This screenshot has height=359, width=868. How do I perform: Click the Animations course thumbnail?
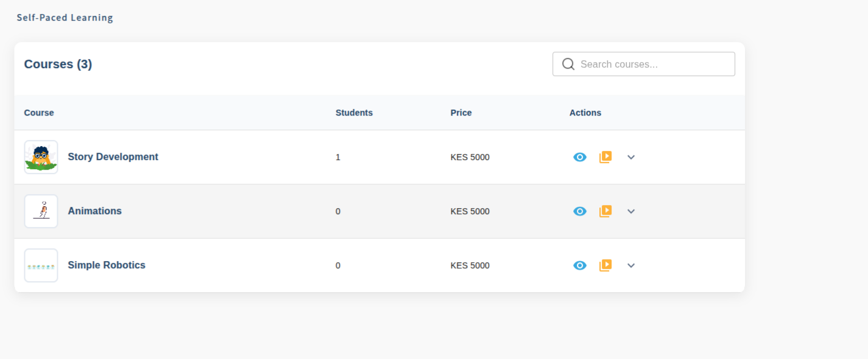coord(41,211)
